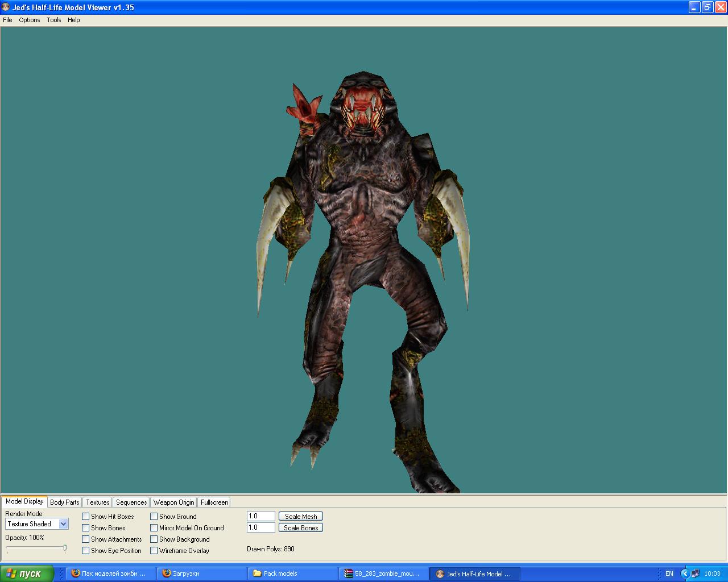Click the Scale Bones button
Image resolution: width=728 pixels, height=582 pixels.
tap(301, 528)
